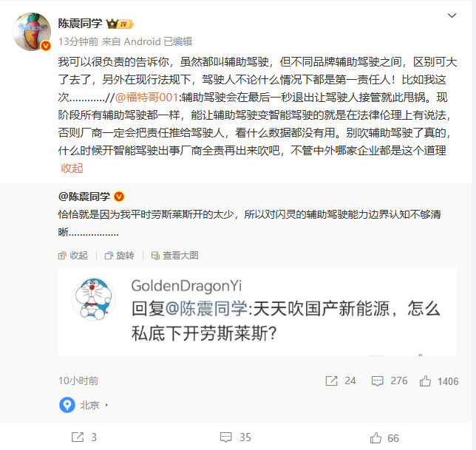This screenshot has height=450, width=476.
Task: Open the embedded comment screenshot image
Action: 257,311
